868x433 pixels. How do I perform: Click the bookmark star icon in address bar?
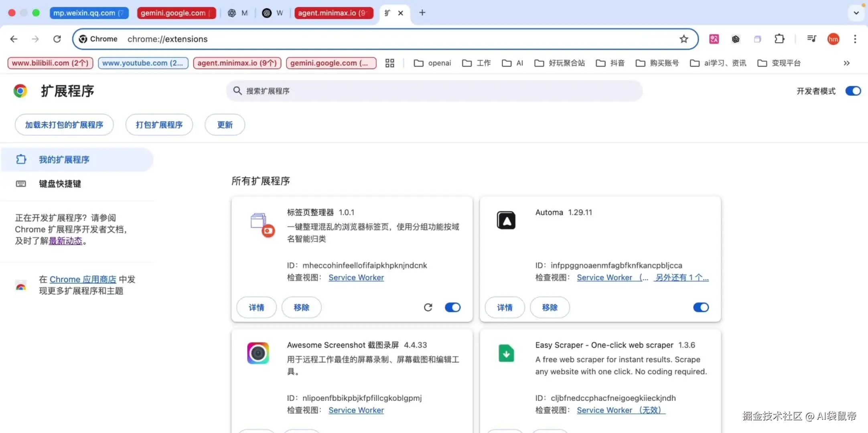(x=683, y=39)
